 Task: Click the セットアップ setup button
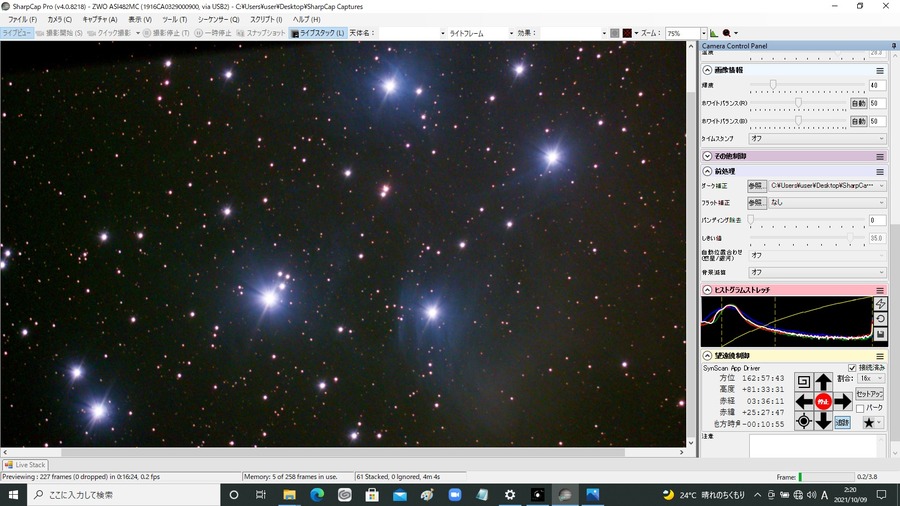pyautogui.click(x=869, y=394)
